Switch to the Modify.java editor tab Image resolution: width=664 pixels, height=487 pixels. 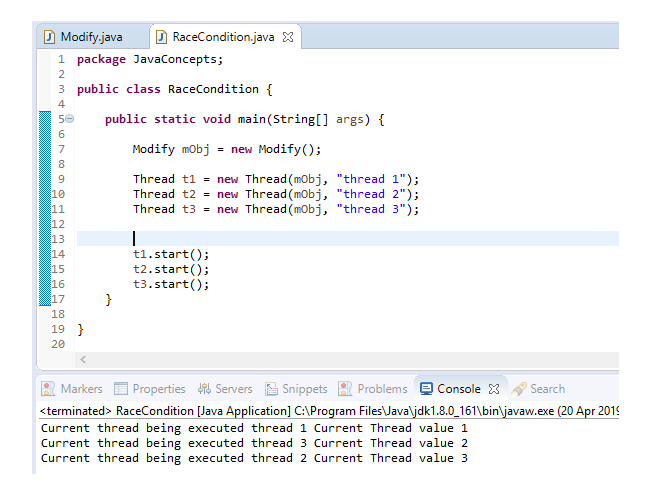coord(91,37)
